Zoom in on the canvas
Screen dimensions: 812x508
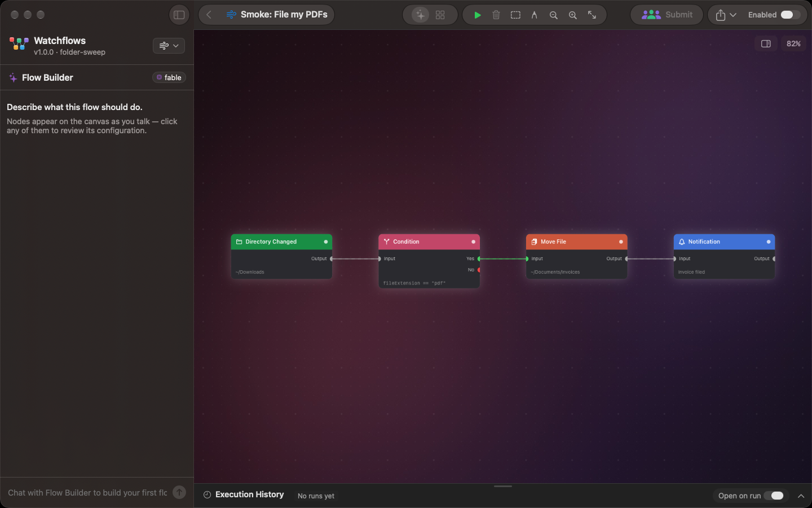coord(573,15)
